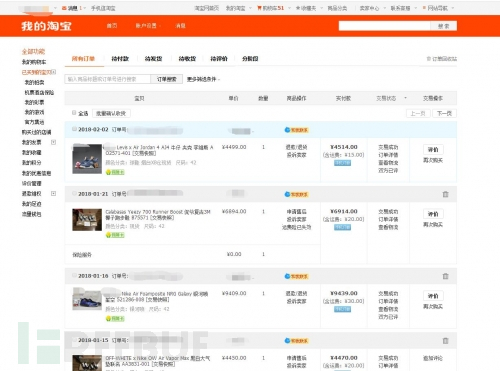Click the review button for the ¥9439.00 order

(x=433, y=296)
